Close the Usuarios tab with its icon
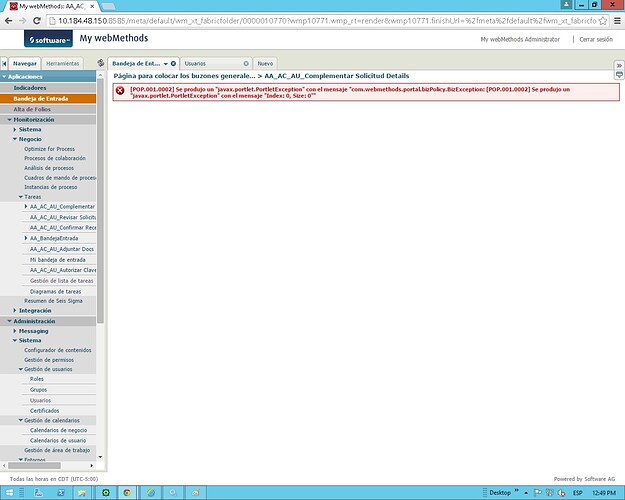Screen dimensions: 625x500 [x=246, y=63]
